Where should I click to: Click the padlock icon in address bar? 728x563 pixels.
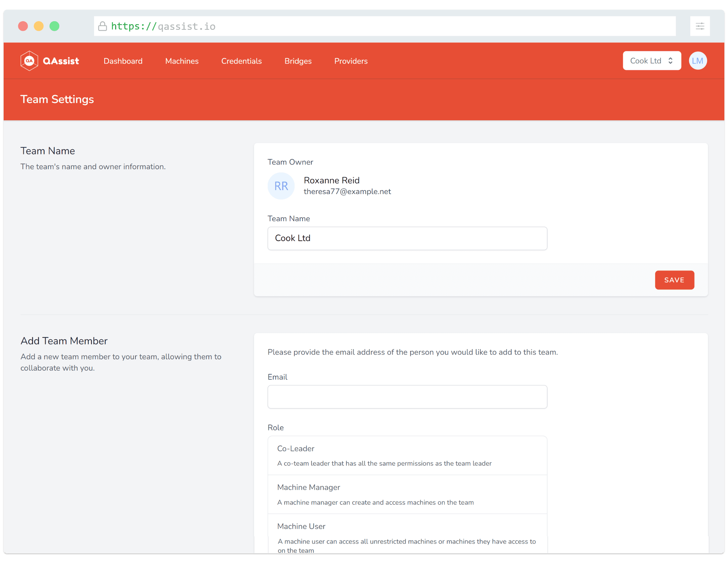102,26
